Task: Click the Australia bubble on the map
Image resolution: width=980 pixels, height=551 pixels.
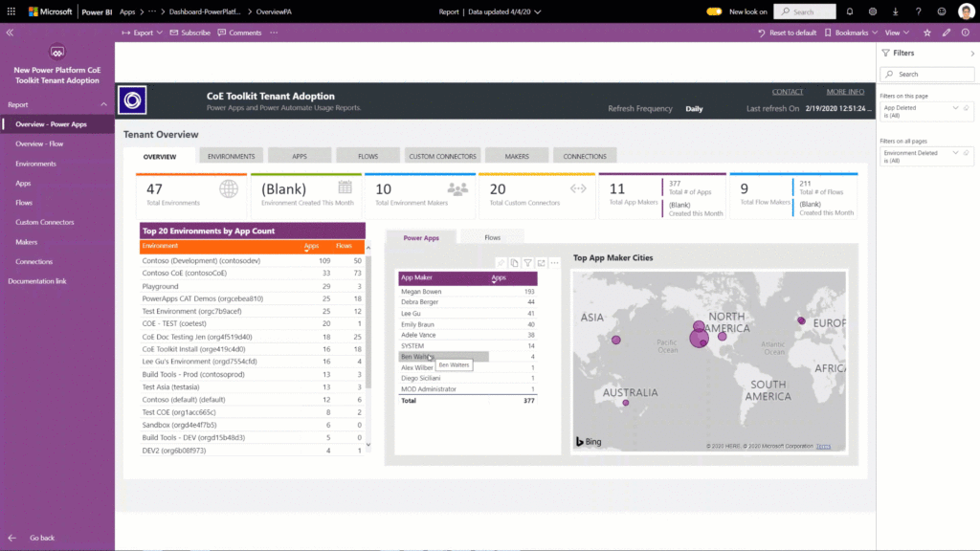Action: click(626, 403)
